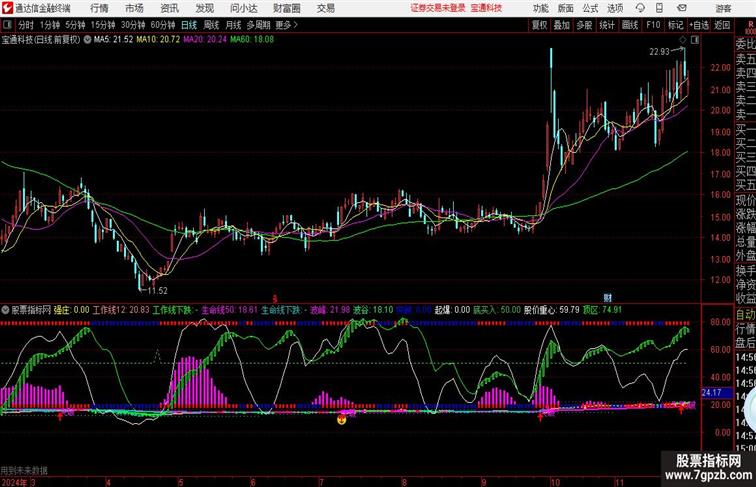Select the 日线 period tab
The height and width of the screenshot is (487, 756).
(x=189, y=25)
